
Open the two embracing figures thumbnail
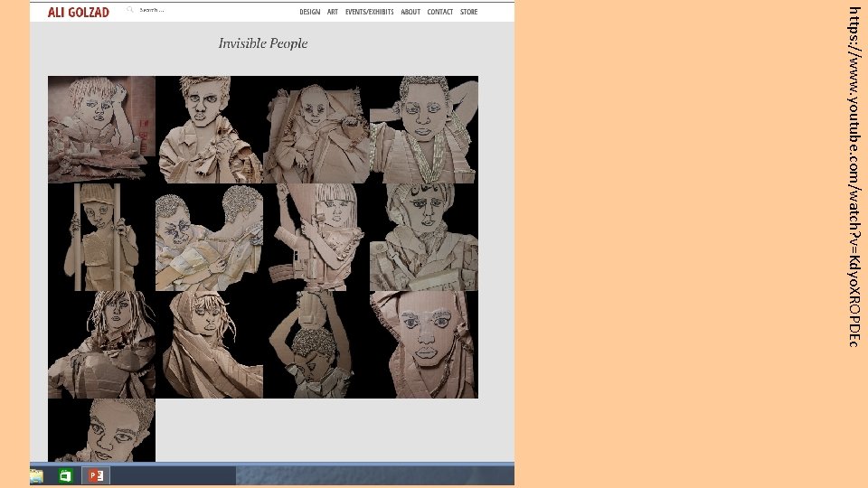coord(209,238)
